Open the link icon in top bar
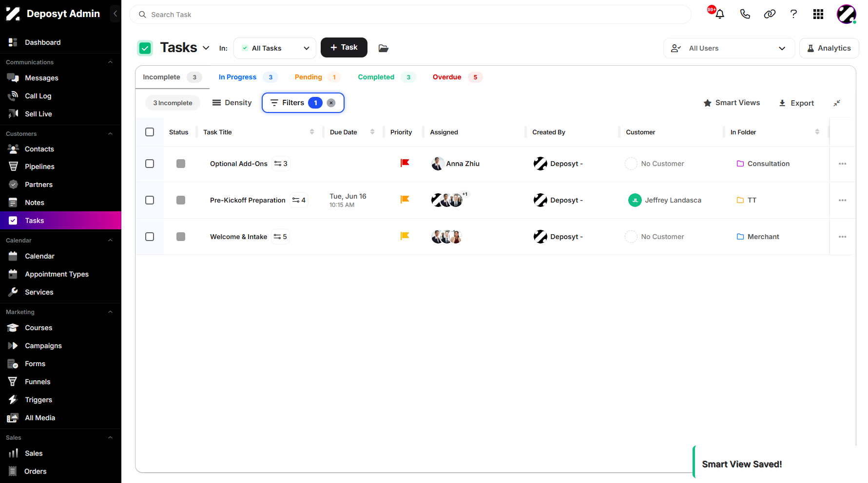868x483 pixels. pyautogui.click(x=770, y=14)
